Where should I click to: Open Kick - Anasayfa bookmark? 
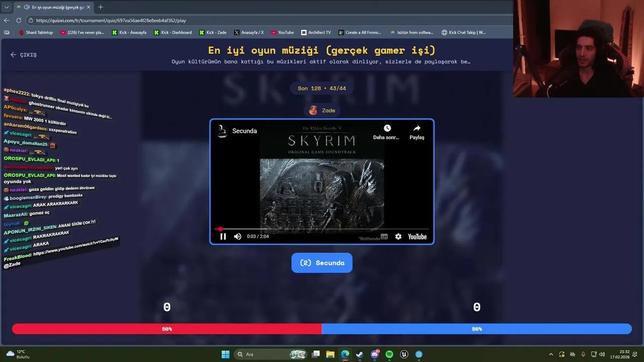coord(129,33)
